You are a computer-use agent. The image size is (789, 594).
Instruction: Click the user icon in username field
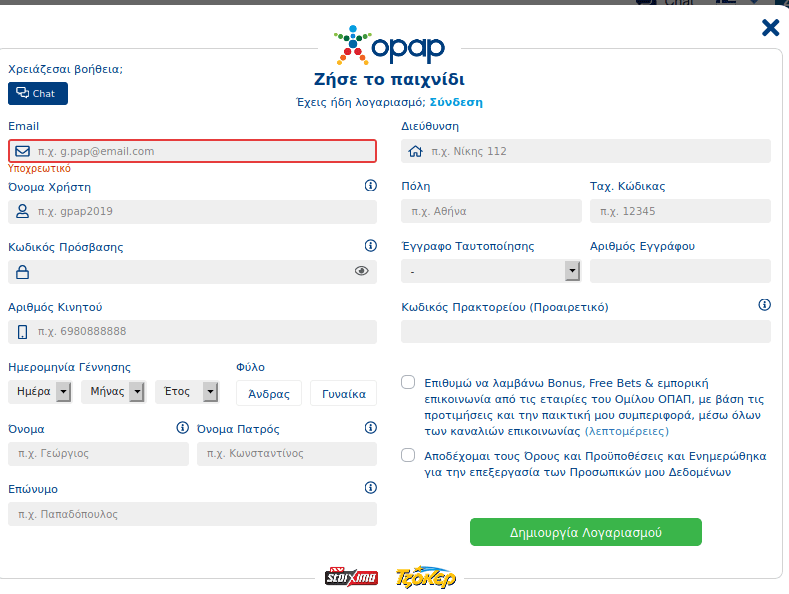tap(23, 211)
